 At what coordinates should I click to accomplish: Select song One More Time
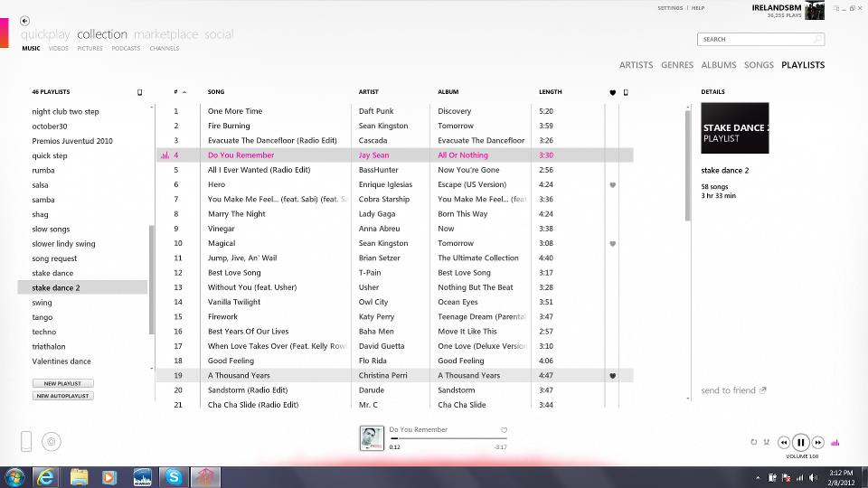coord(235,111)
